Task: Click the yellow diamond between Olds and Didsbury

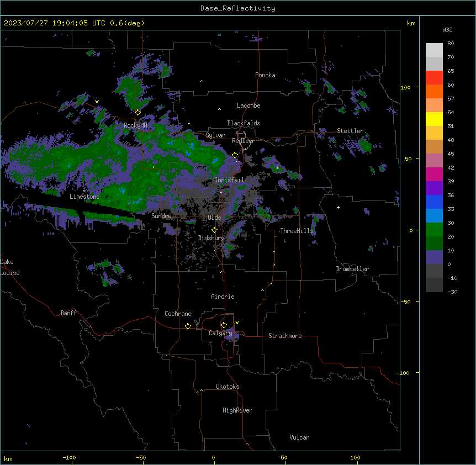Action: pos(214,230)
